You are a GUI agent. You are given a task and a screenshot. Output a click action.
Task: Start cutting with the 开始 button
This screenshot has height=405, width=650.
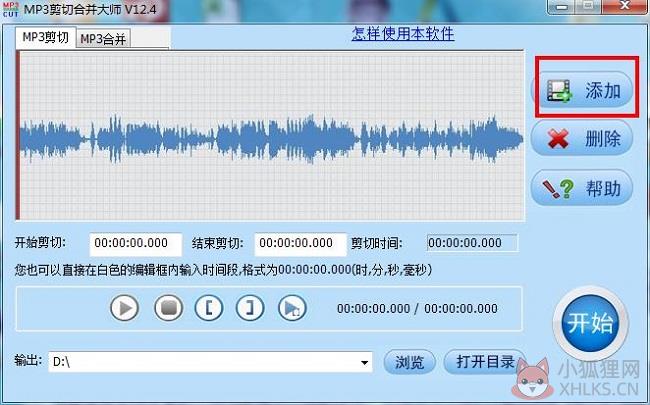[x=591, y=323]
